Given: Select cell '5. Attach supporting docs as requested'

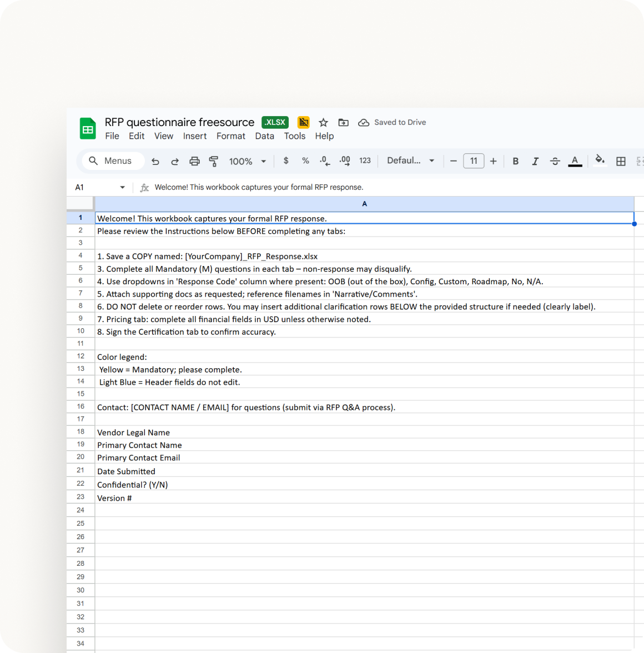Looking at the screenshot, I should click(x=364, y=294).
